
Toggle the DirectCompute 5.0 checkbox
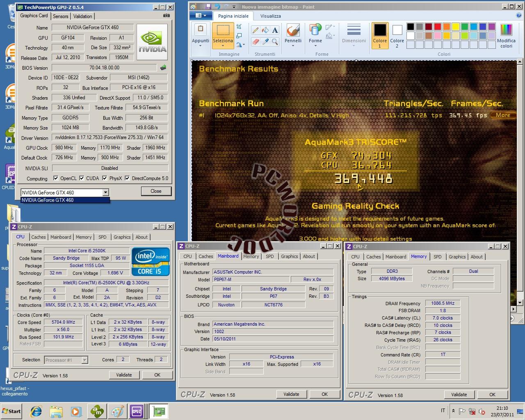(127, 178)
